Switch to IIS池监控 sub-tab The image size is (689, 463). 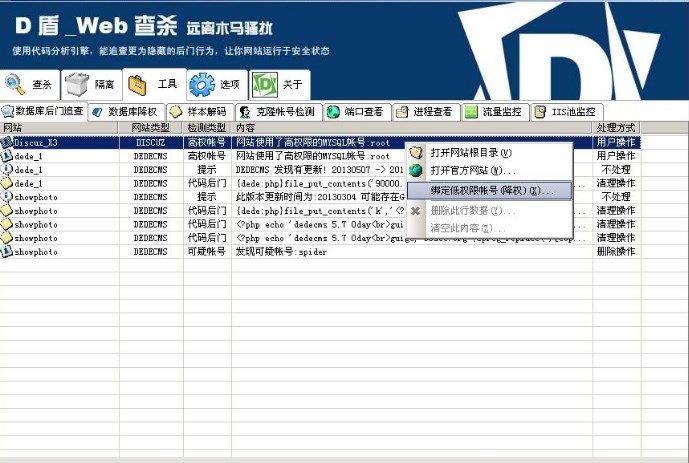click(566, 112)
